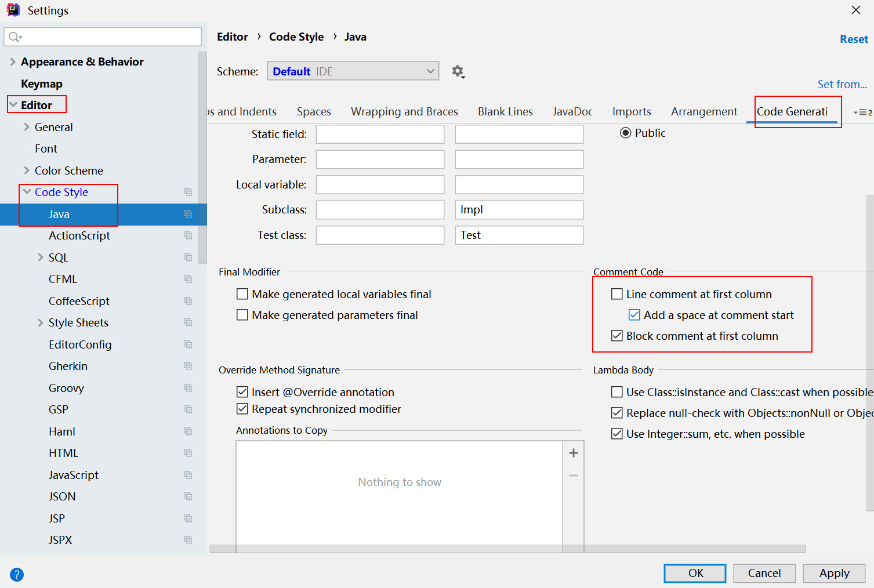Click the settings search field

(103, 37)
